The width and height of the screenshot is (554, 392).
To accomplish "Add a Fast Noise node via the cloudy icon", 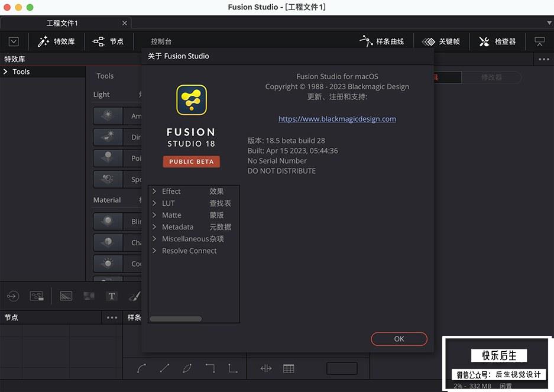I will pos(89,296).
